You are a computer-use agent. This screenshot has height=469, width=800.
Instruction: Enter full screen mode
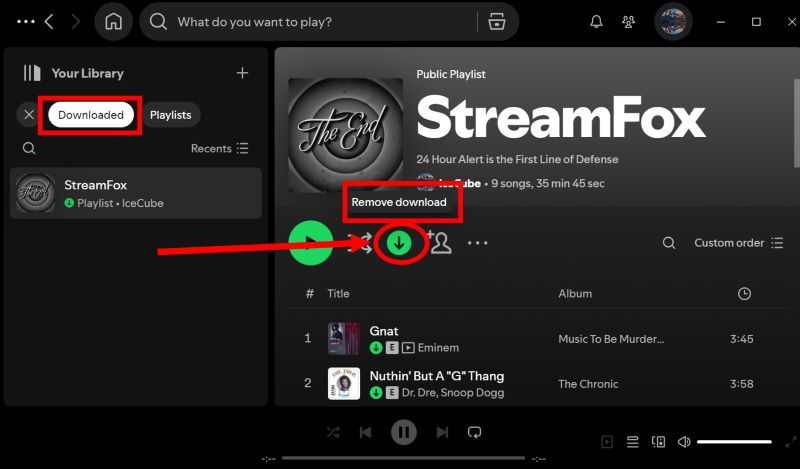coord(790,442)
